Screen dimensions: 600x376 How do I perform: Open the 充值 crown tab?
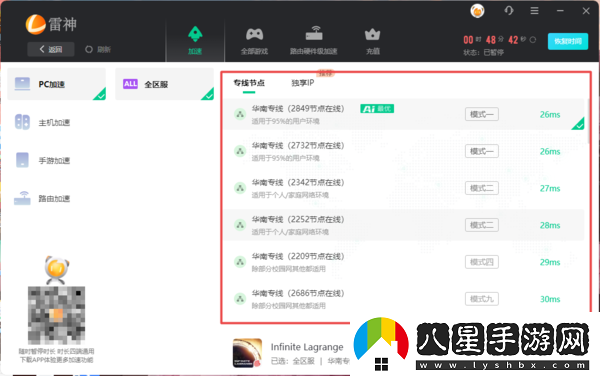(x=372, y=41)
